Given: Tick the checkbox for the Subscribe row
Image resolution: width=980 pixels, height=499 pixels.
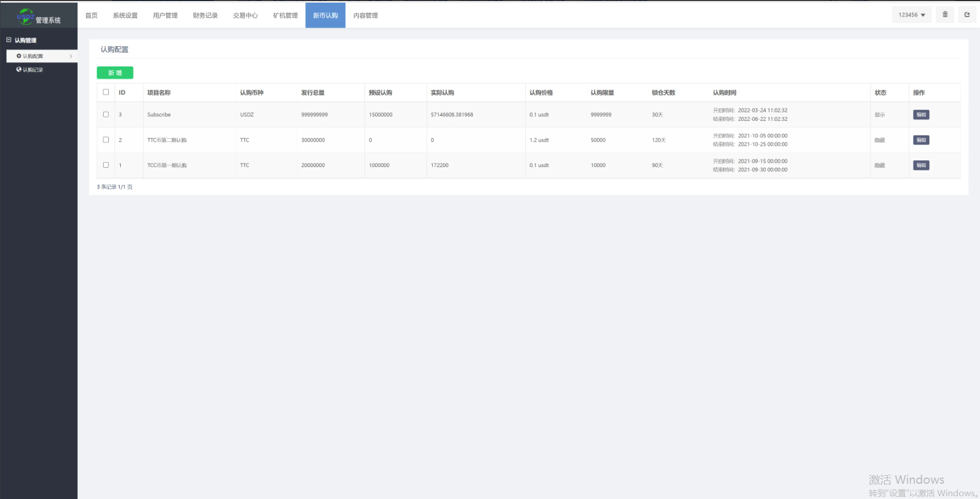Looking at the screenshot, I should (x=106, y=115).
